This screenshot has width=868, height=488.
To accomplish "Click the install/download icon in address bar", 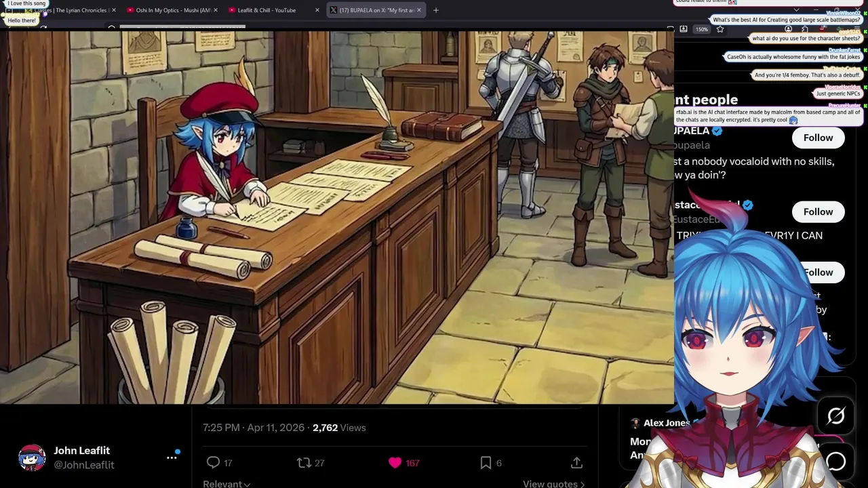I will pos(684,29).
